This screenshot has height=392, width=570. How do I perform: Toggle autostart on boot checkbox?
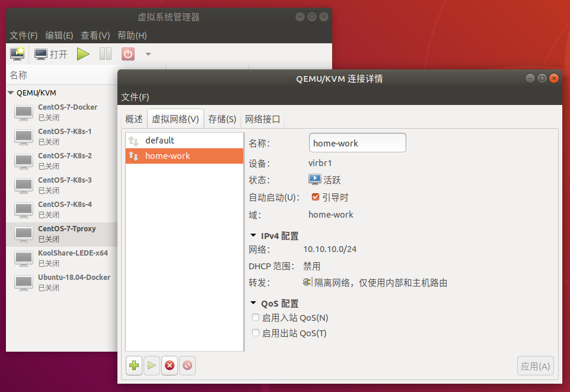[x=316, y=197]
